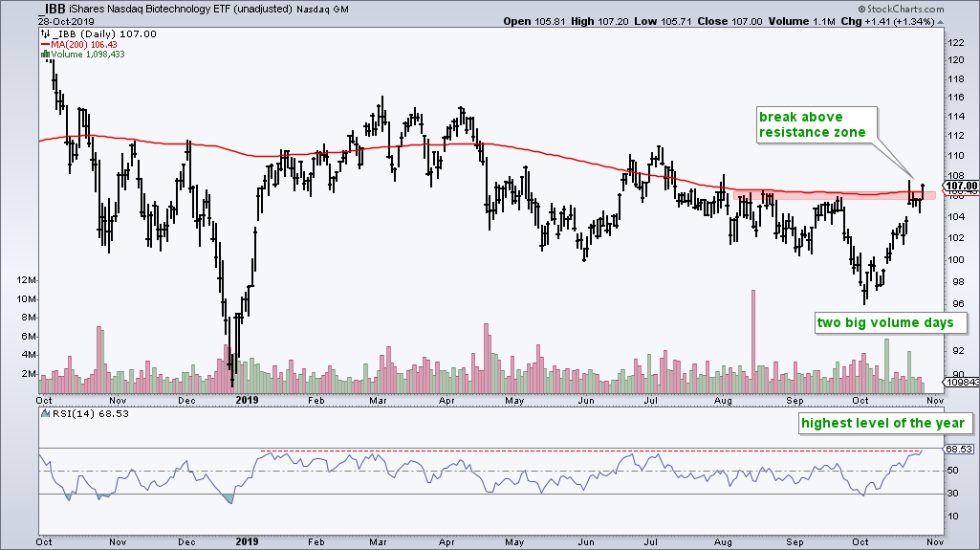Click the pink resistance zone band
The image size is (980, 550).
pos(835,195)
